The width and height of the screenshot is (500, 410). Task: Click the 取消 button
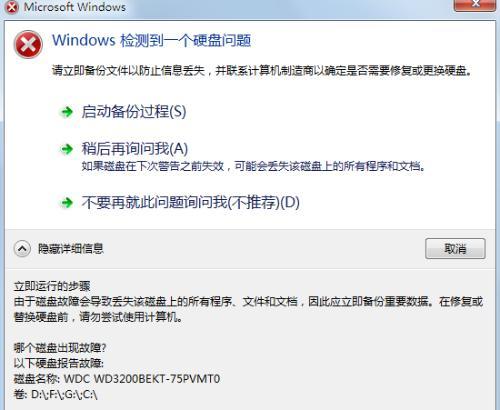(455, 248)
